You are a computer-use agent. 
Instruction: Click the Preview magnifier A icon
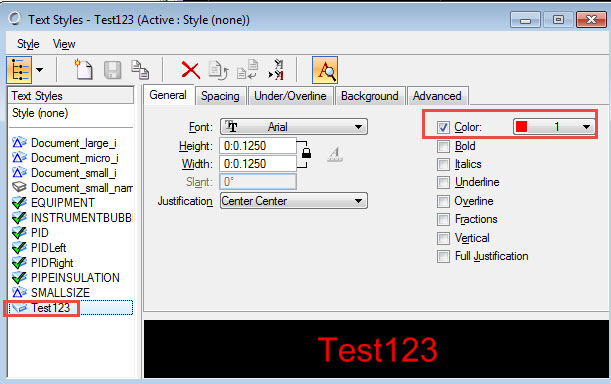pos(325,70)
